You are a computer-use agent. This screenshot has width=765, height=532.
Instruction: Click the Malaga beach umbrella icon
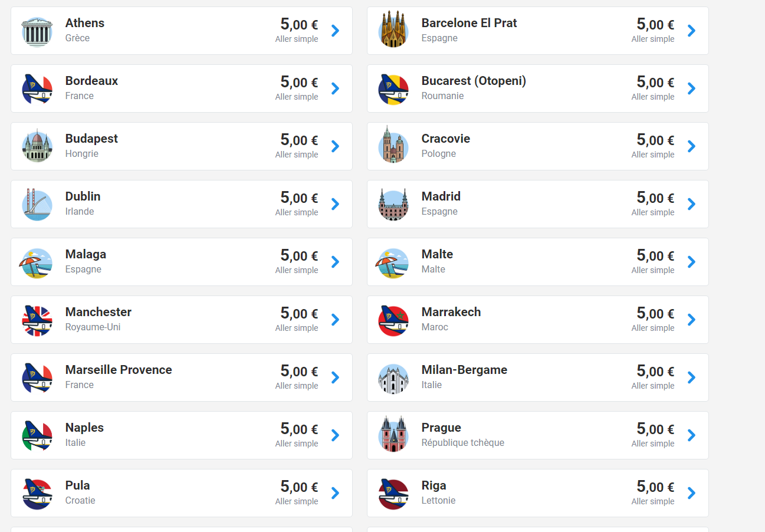point(37,262)
